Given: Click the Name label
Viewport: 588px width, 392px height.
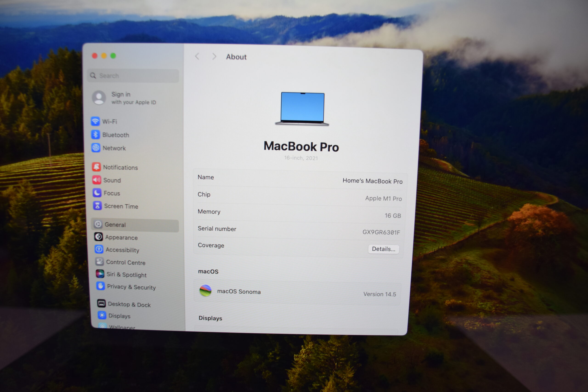Looking at the screenshot, I should [206, 177].
